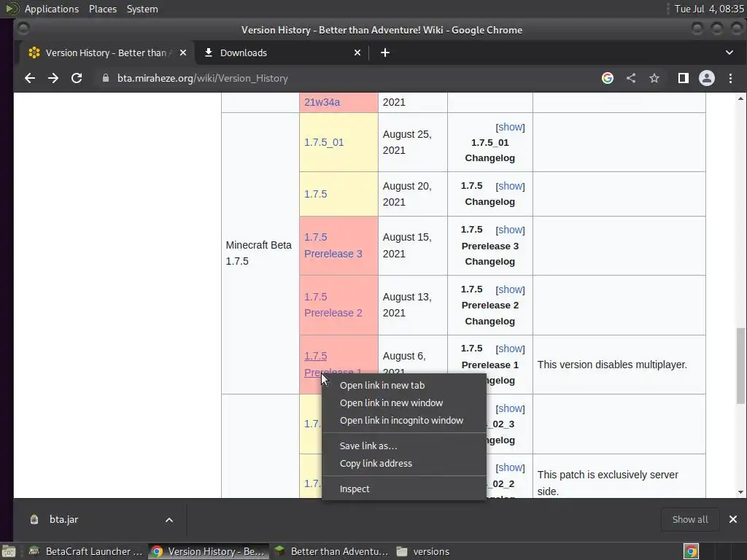Click the clock Tue Jul 4, 08:35
Viewport: 747px width, 560px height.
tap(709, 9)
